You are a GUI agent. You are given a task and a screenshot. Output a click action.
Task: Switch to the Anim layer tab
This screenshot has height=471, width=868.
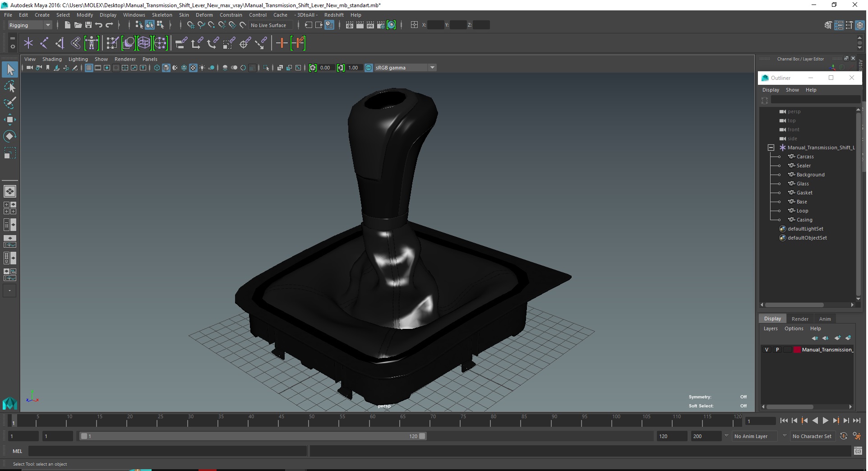point(825,319)
